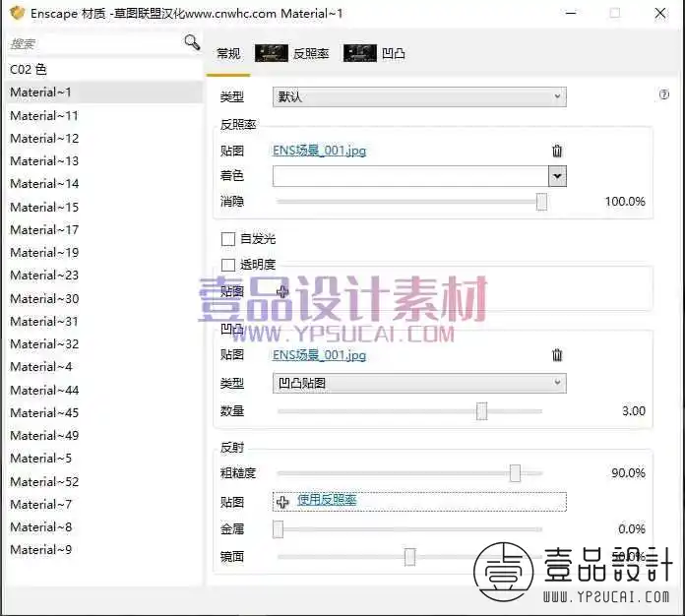Open bump texture link ENS场景_001.jpg
685x616 pixels.
(319, 355)
